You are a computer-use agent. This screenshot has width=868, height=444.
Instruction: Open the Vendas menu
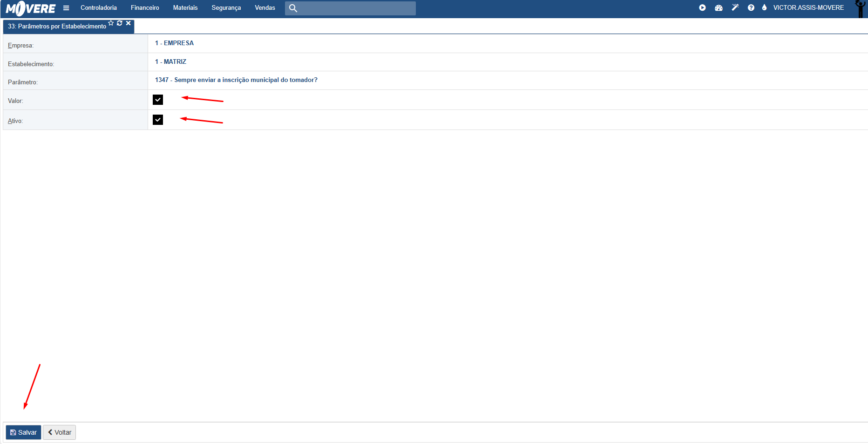[265, 8]
